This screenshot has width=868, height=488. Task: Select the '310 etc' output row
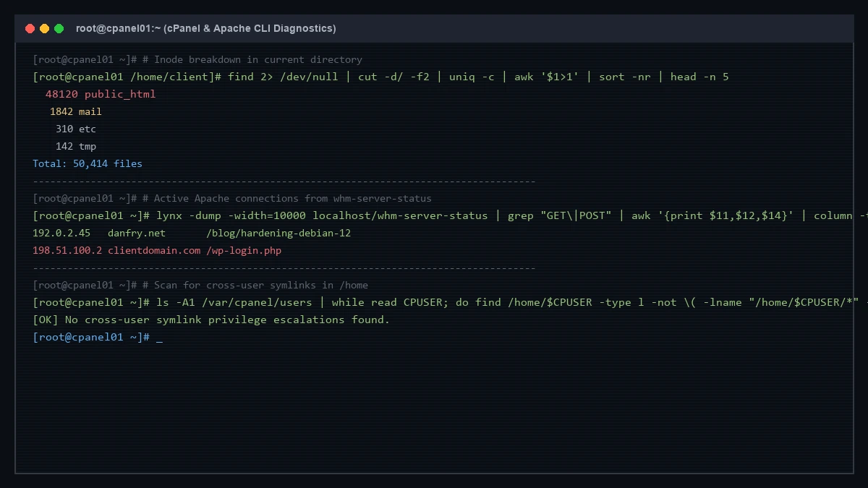(75, 129)
